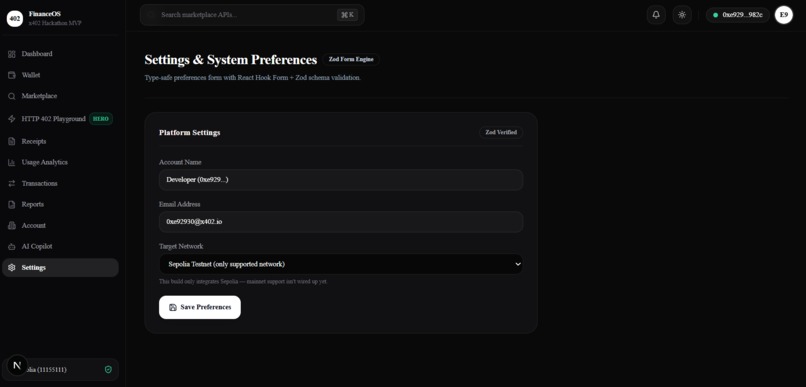Focus the Account Name input field
Viewport: 806px width, 387px height.
(x=341, y=180)
